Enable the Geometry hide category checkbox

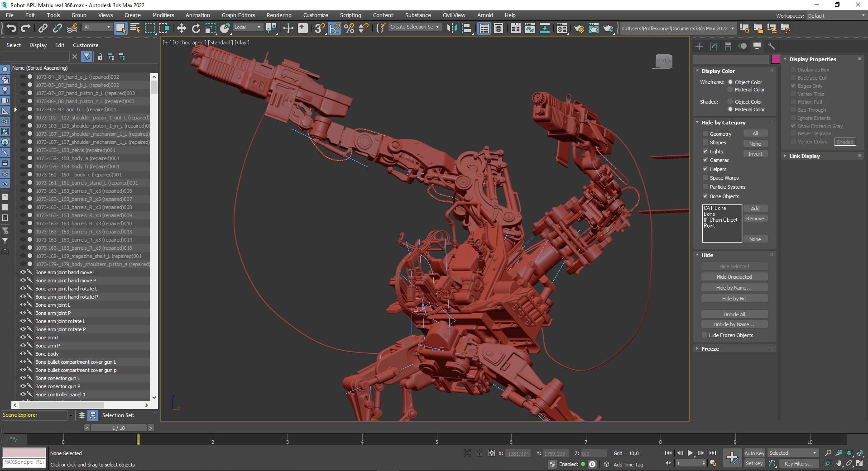coord(705,134)
